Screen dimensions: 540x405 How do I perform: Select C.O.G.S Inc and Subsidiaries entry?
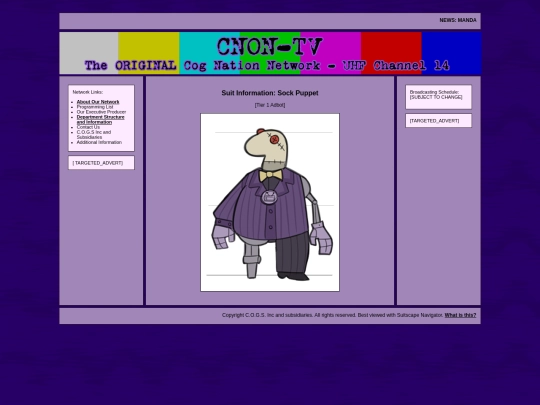point(94,135)
